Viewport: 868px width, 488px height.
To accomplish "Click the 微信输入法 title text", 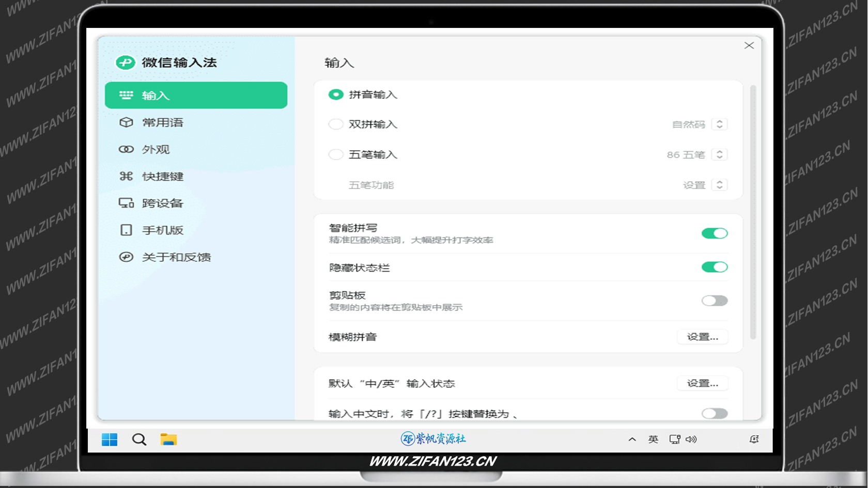I will click(179, 62).
